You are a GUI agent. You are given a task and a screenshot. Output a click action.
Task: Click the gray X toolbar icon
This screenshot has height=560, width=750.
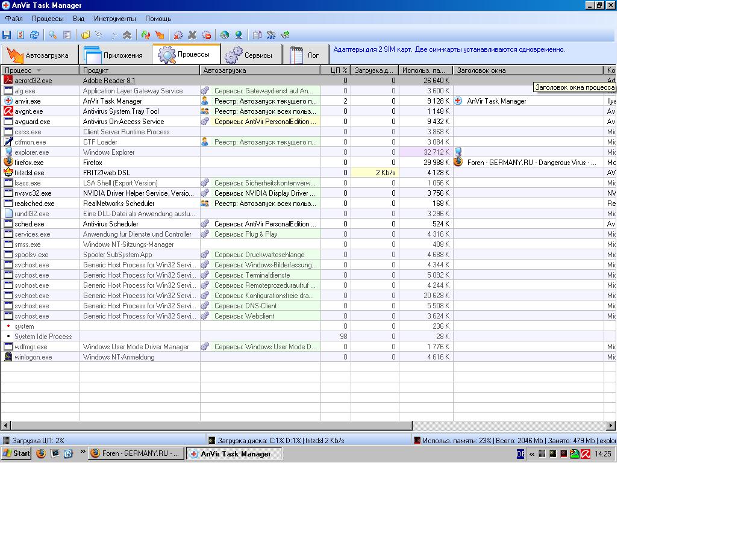click(192, 35)
